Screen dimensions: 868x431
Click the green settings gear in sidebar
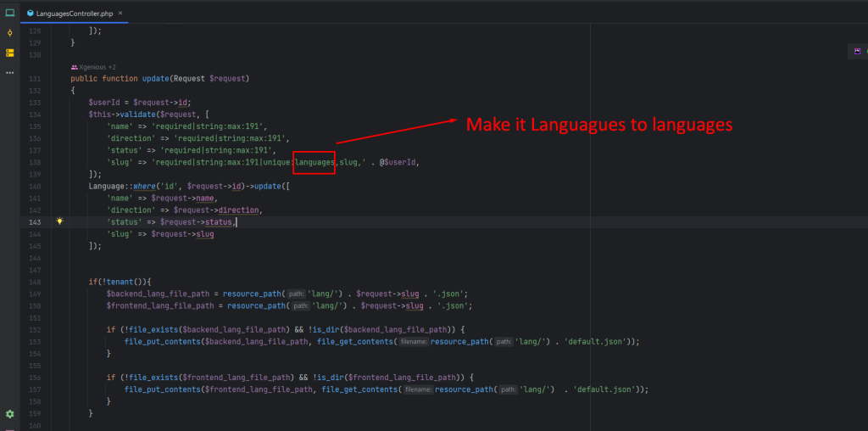pos(9,414)
